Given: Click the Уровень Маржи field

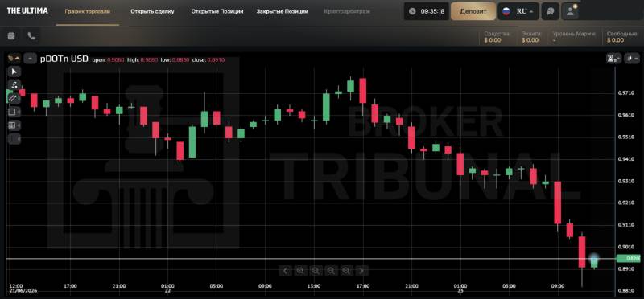Looking at the screenshot, I should (x=573, y=37).
